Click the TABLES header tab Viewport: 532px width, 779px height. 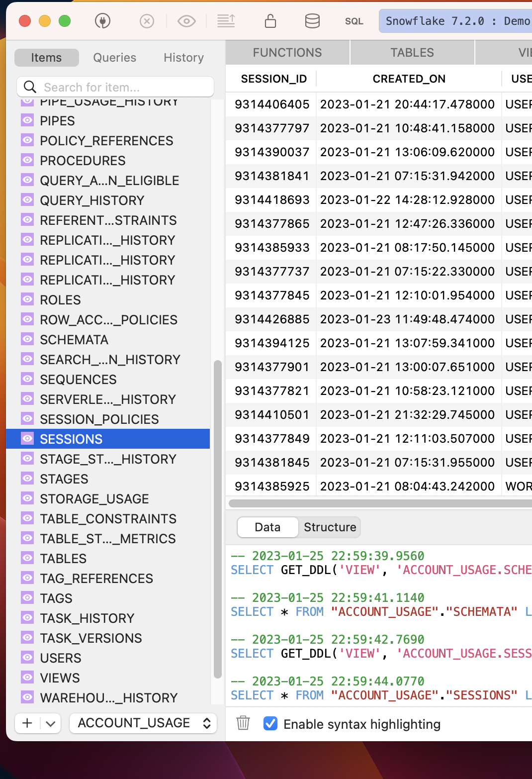click(412, 52)
